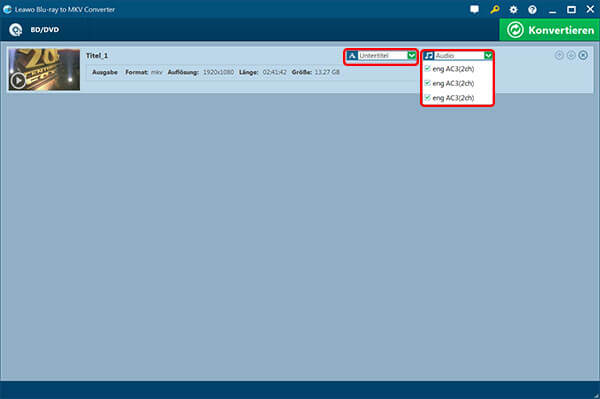Uncheck the first eng AC3(2ch) audio track
600x399 pixels.
click(427, 68)
